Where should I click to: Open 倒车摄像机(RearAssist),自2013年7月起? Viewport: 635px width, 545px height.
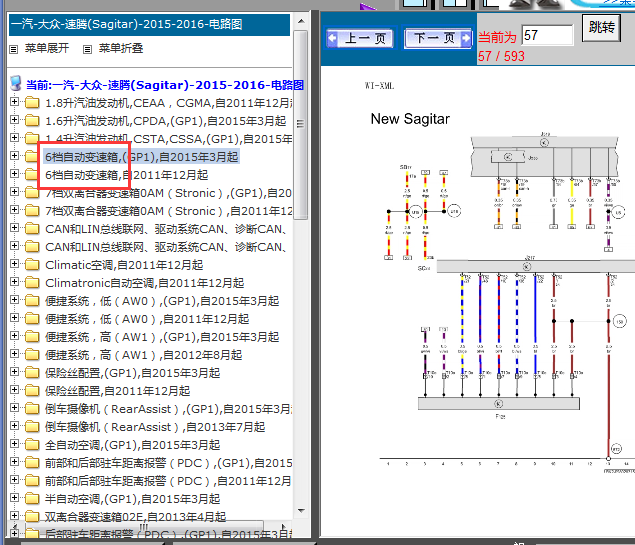tap(155, 427)
